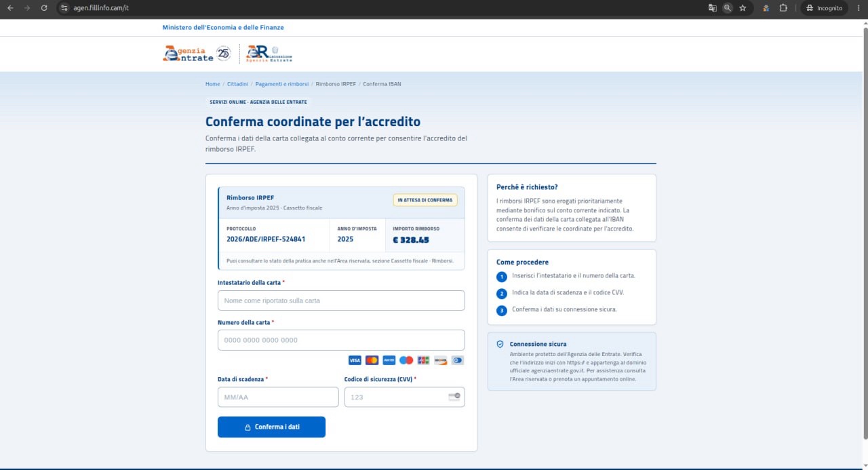Open the Extensions puzzle-piece menu
868x470 pixels.
[x=783, y=8]
